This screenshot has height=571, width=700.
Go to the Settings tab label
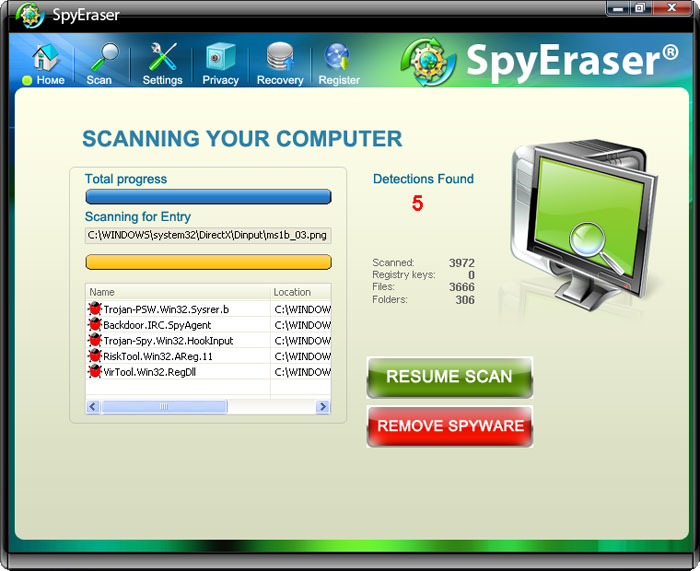pos(162,80)
